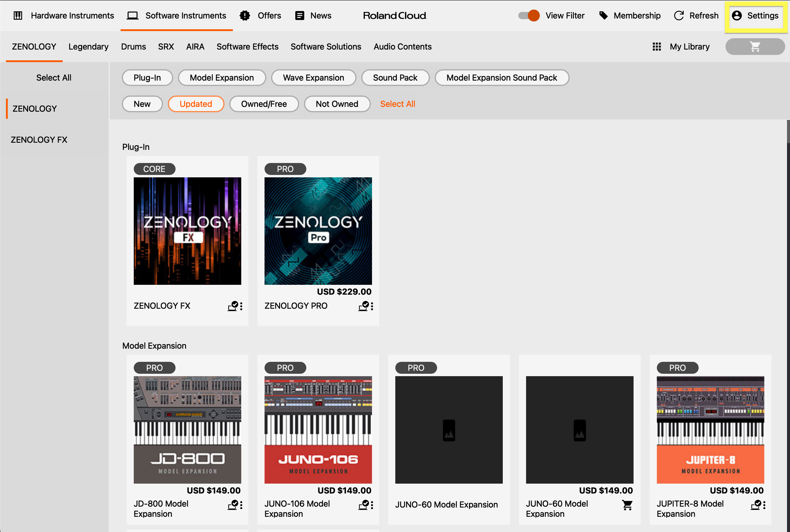Click ZENOLOGY FX installed status icon
Viewport: 790px width, 532px height.
point(233,306)
